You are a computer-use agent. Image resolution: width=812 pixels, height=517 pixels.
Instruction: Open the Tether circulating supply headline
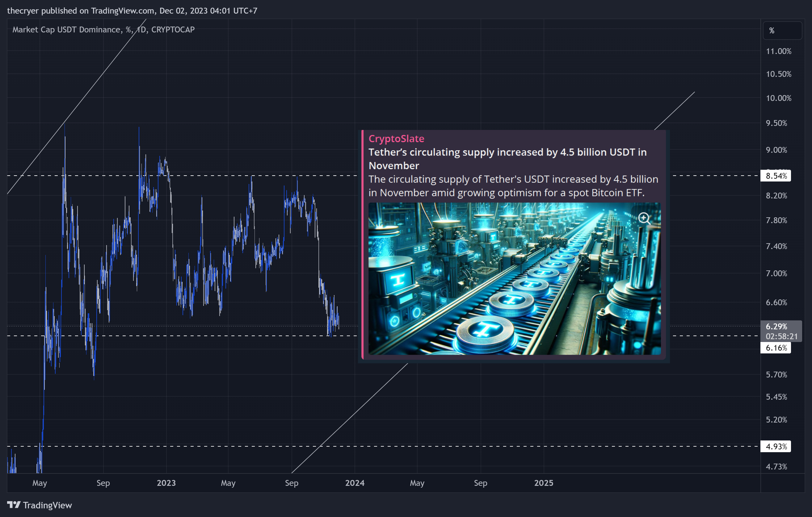click(x=507, y=159)
